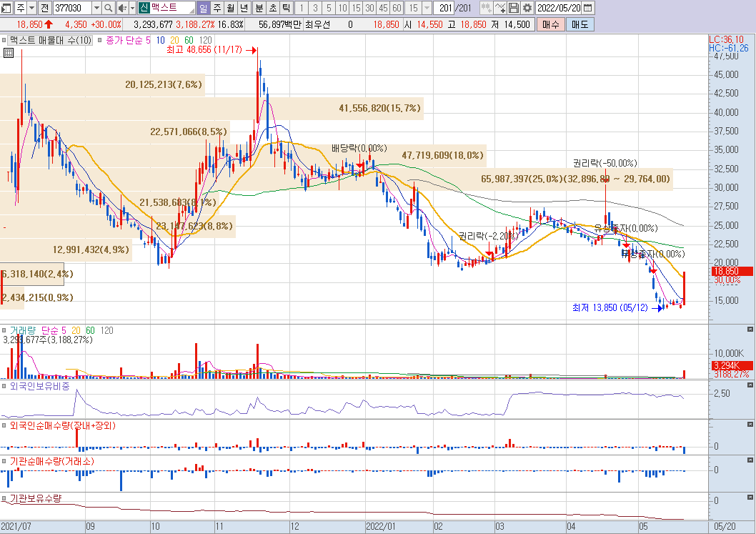Click the 18,850 current price tag on axis

pos(732,271)
